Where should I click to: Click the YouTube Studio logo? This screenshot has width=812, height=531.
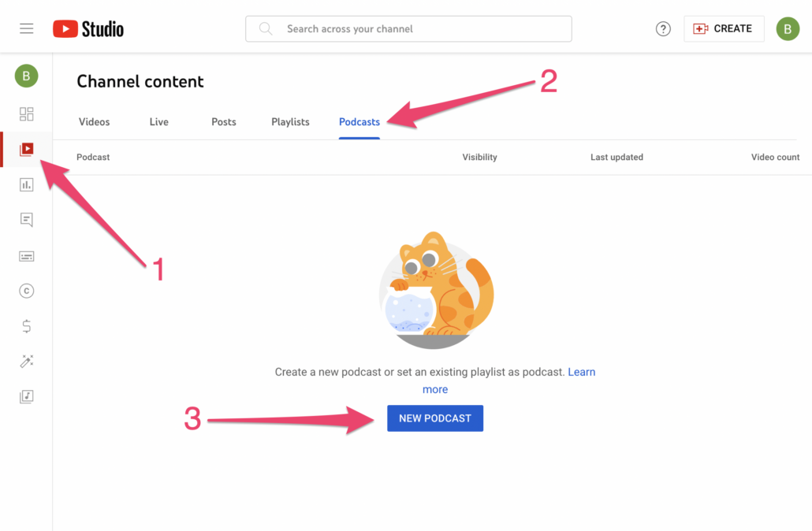[88, 29]
